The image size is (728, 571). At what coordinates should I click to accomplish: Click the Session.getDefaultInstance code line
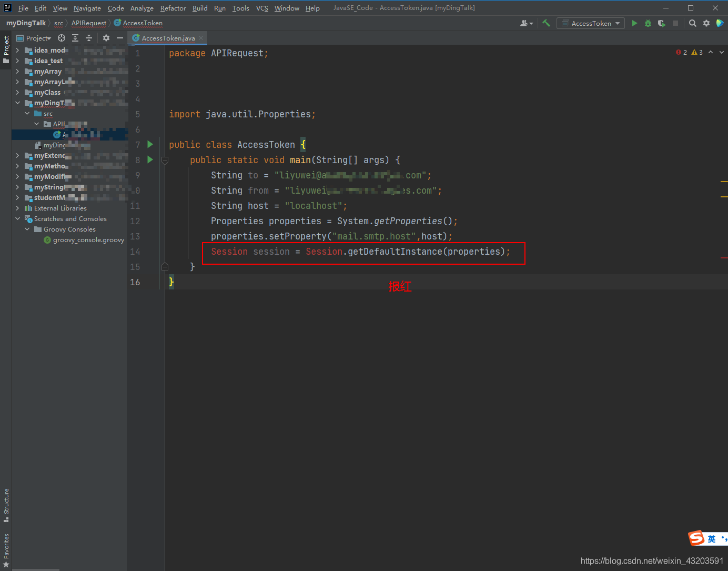(x=360, y=252)
